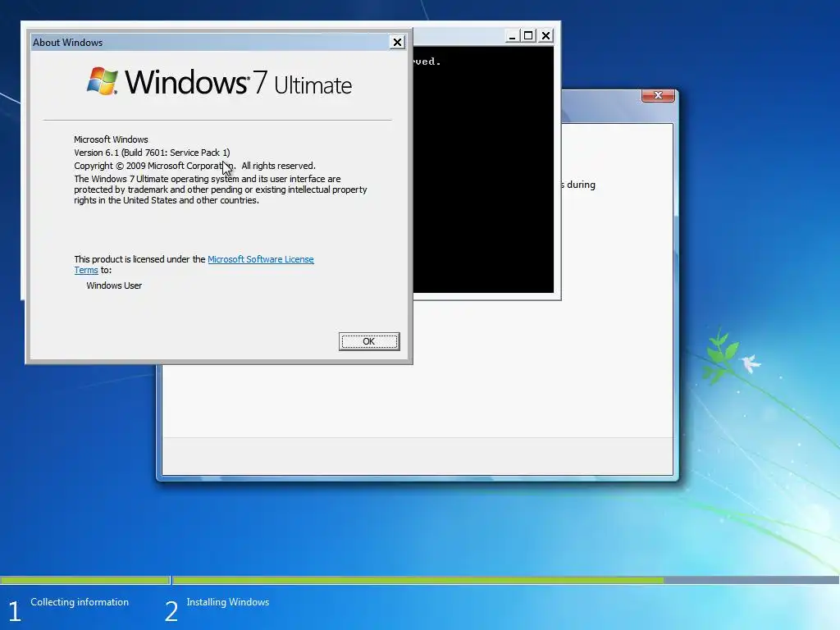This screenshot has height=630, width=840.
Task: Click the 'Installing Windows' step label
Action: [228, 602]
